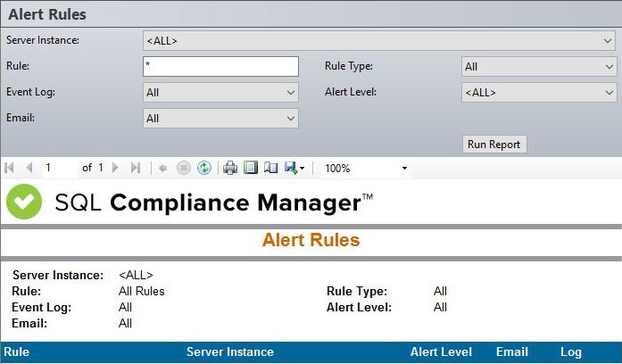Screen dimensions: 622x364
Task: Stop report rendering
Action: click(184, 168)
